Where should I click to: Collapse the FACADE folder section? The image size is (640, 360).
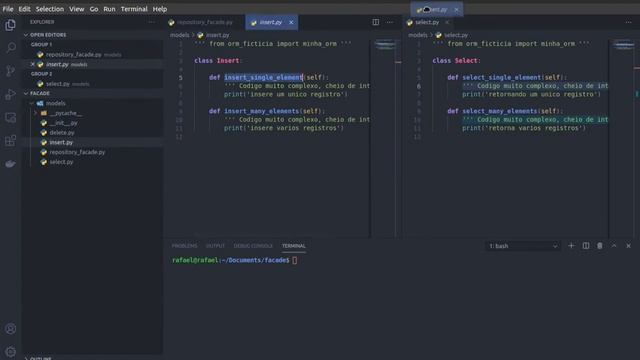pyautogui.click(x=40, y=93)
